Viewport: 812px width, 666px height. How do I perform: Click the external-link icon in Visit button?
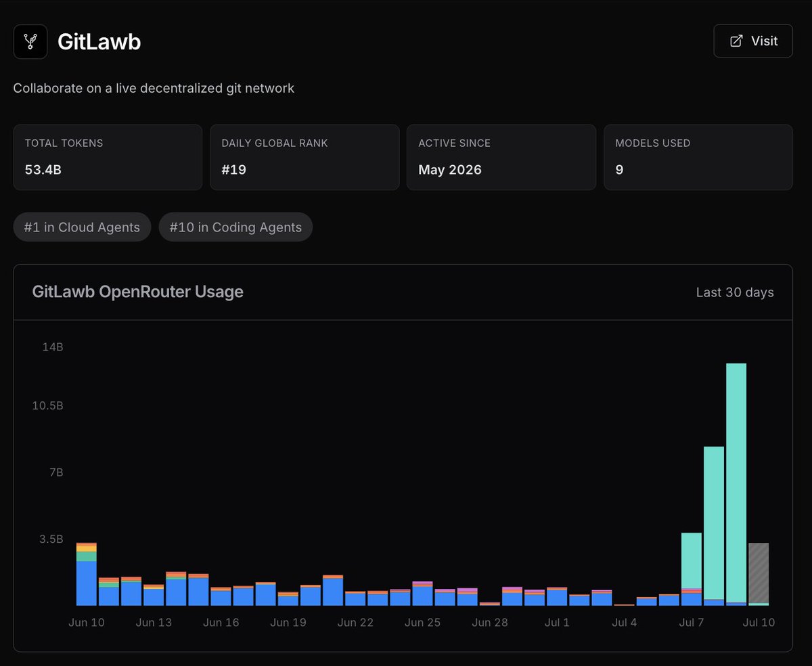pyautogui.click(x=736, y=41)
